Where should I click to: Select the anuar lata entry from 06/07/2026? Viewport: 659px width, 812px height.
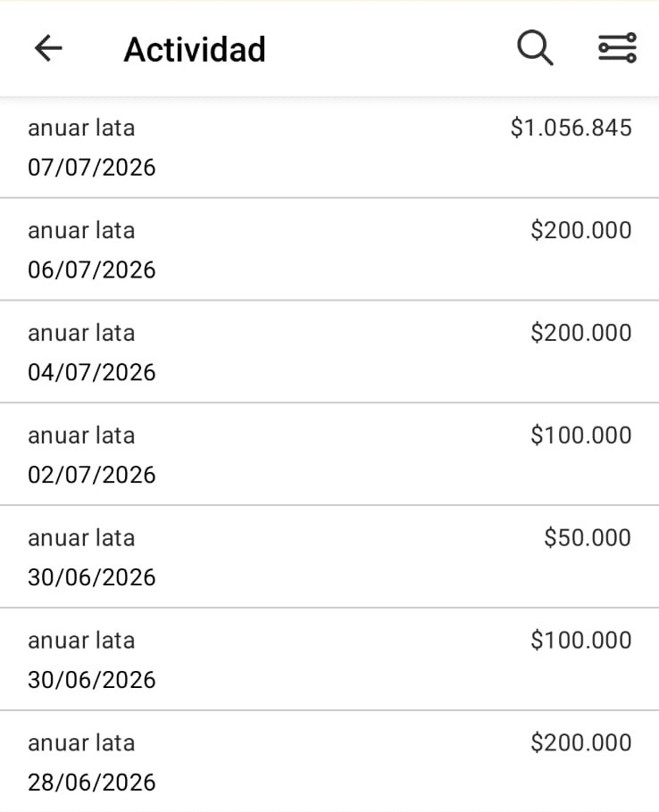[329, 249]
